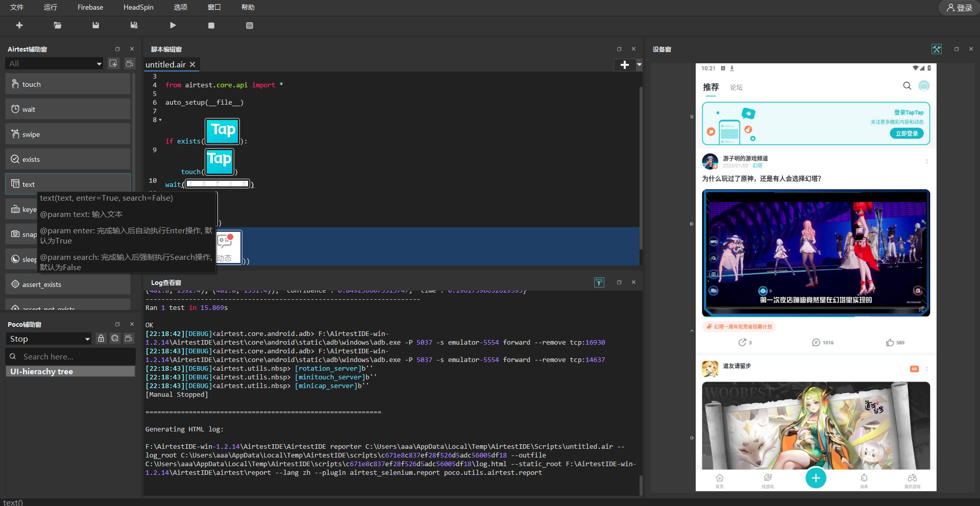
Task: Switch to the 论坛 tab in the device
Action: pyautogui.click(x=736, y=88)
